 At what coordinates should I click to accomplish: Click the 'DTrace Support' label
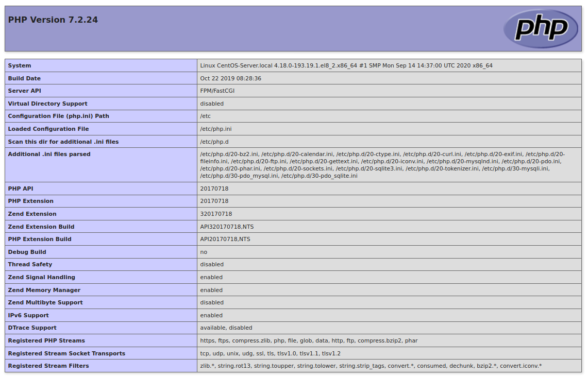(x=32, y=328)
